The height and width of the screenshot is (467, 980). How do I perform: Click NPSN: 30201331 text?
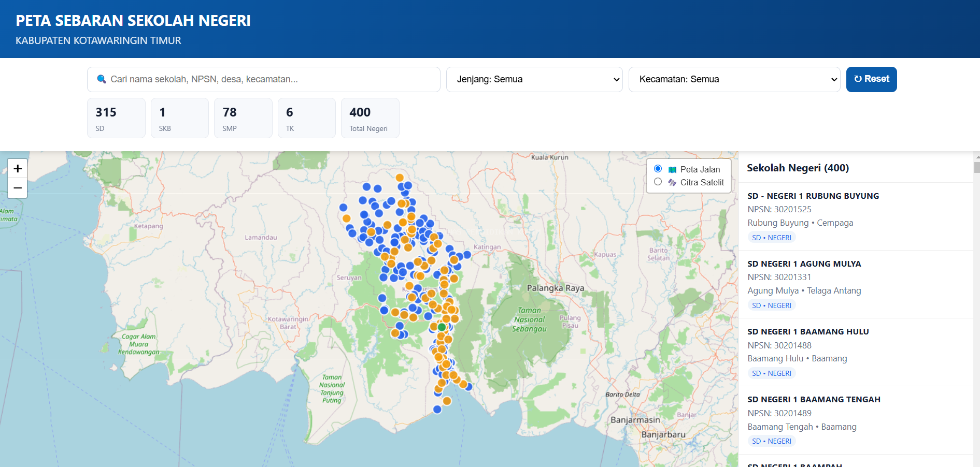click(779, 277)
